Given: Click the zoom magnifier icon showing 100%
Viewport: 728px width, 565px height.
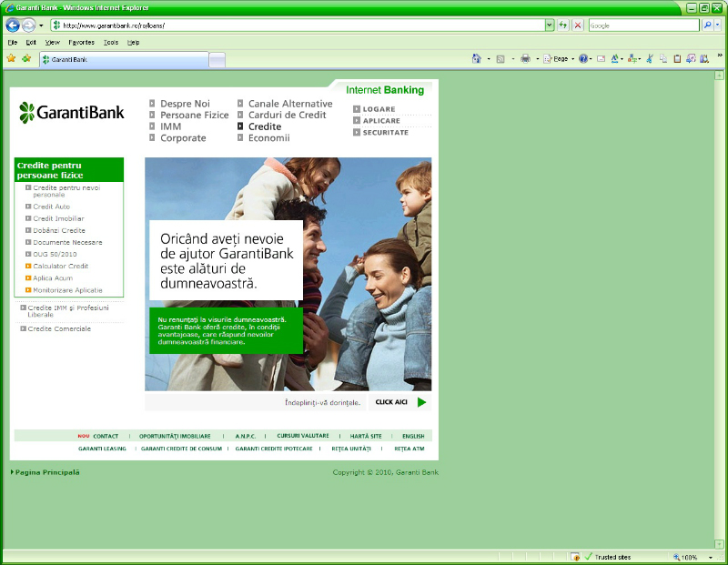Looking at the screenshot, I should pyautogui.click(x=676, y=557).
